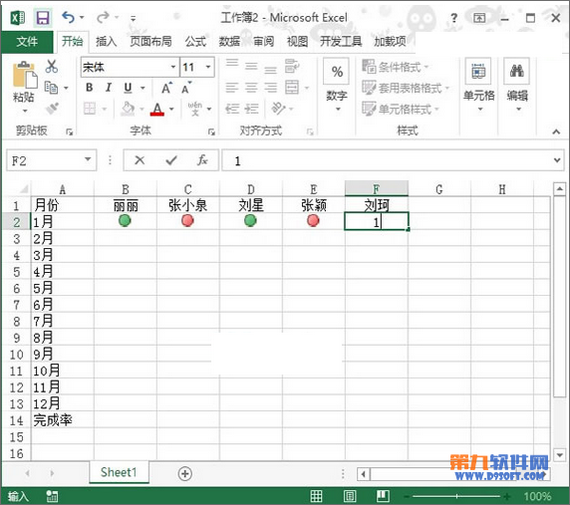This screenshot has width=570, height=505.
Task: Select the column F header
Action: tap(376, 189)
